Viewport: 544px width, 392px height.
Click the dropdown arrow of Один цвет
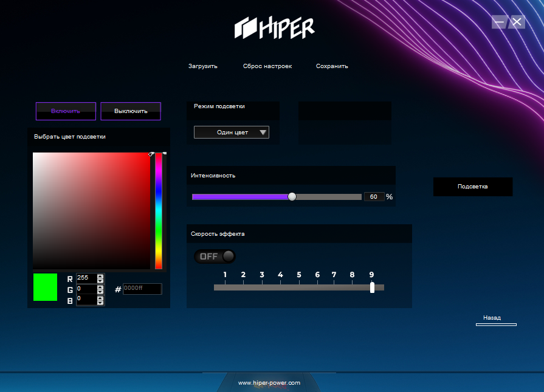point(263,132)
